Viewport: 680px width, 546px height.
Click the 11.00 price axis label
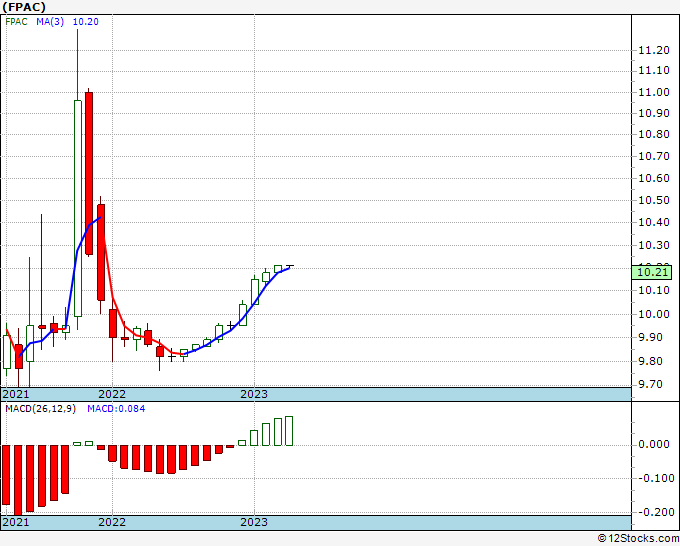[x=654, y=92]
